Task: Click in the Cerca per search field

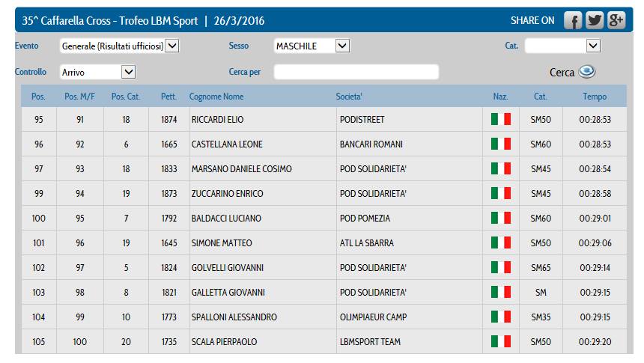Action: coord(356,72)
